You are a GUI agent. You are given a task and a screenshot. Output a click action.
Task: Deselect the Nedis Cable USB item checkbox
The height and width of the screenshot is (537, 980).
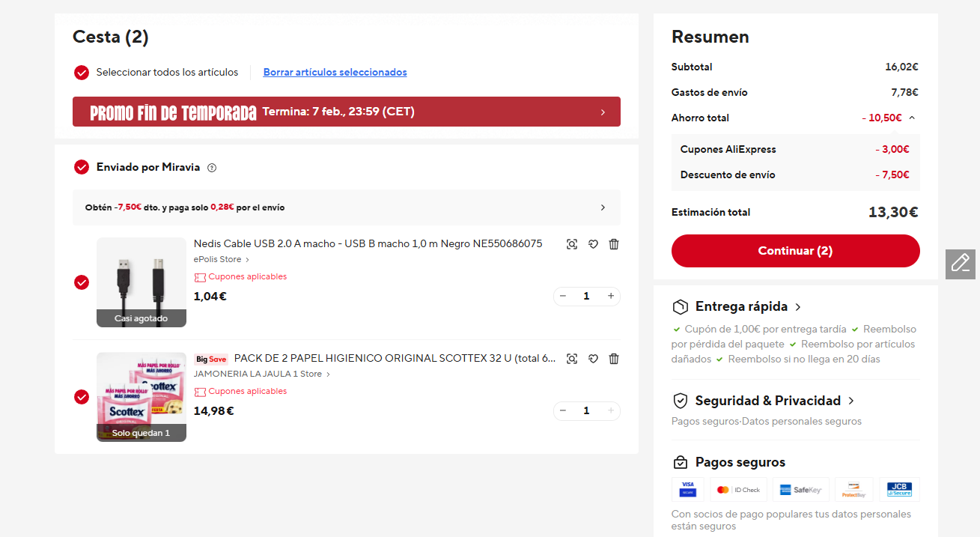[82, 282]
